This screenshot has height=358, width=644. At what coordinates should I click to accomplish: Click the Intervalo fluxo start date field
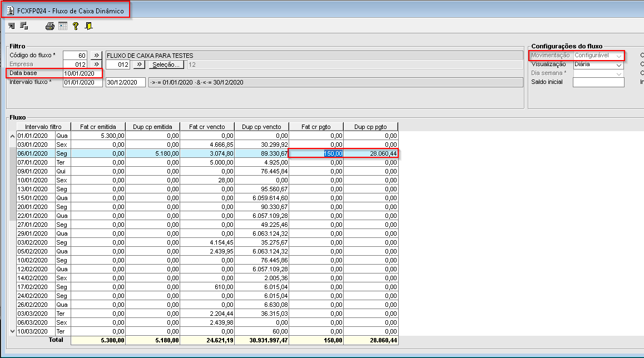(82, 82)
